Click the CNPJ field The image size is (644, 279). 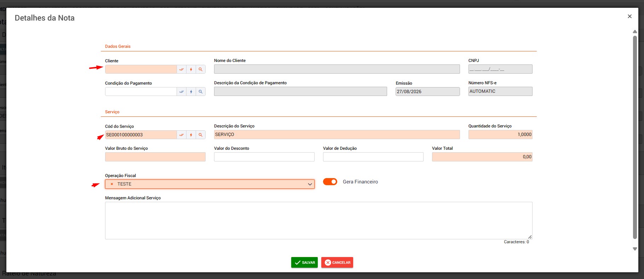pyautogui.click(x=500, y=69)
